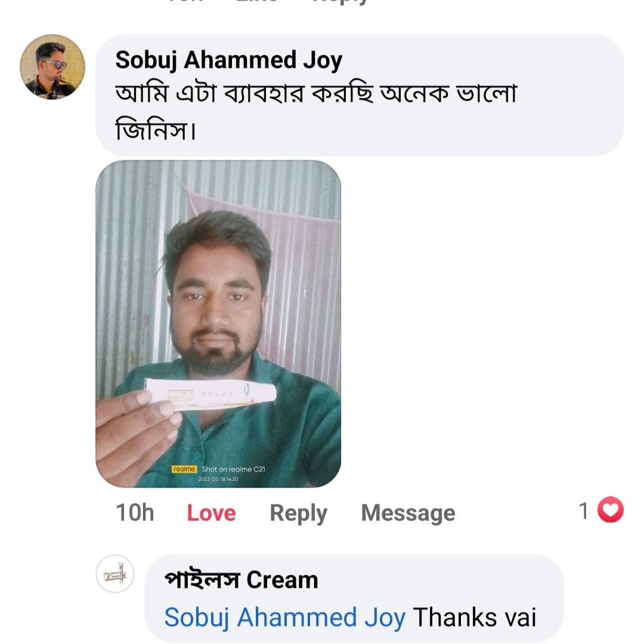The height and width of the screenshot is (644, 644).
Task: Tap the red heart reaction icon
Action: (611, 510)
